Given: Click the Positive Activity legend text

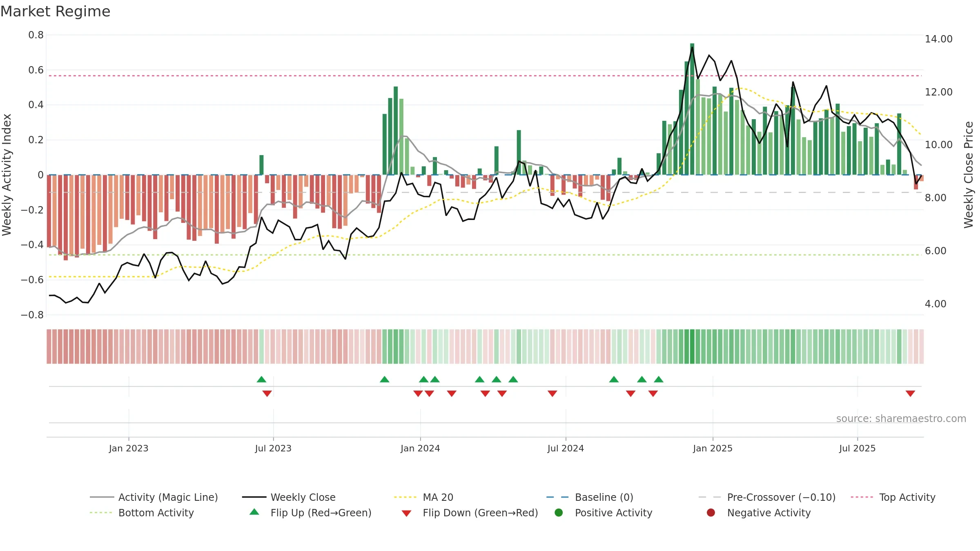Looking at the screenshot, I should click(614, 513).
